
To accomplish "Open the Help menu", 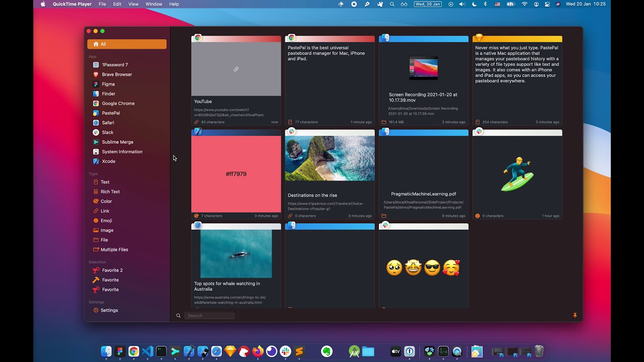I will 174,4.
